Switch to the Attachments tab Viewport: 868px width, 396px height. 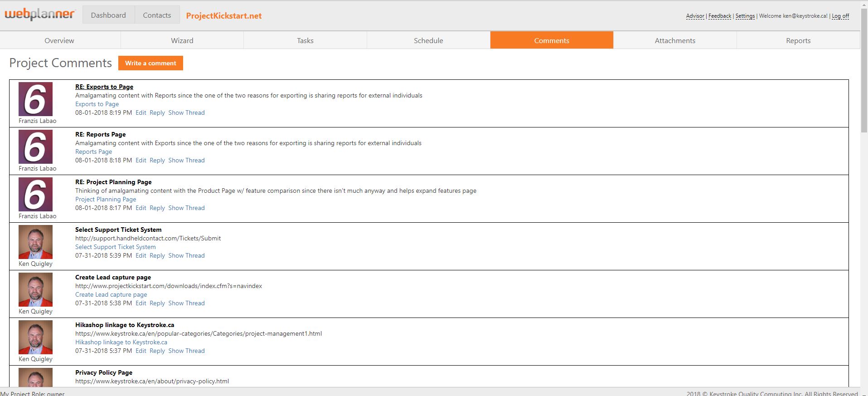675,40
